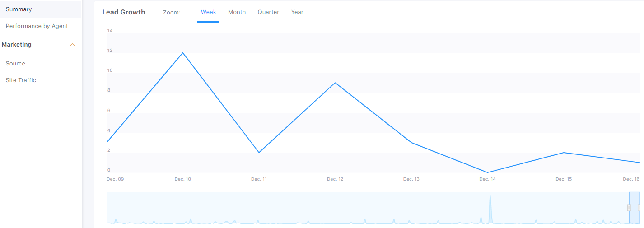Click the Dec. 14 zero data point
Image resolution: width=644 pixels, height=228 pixels.
[487, 172]
